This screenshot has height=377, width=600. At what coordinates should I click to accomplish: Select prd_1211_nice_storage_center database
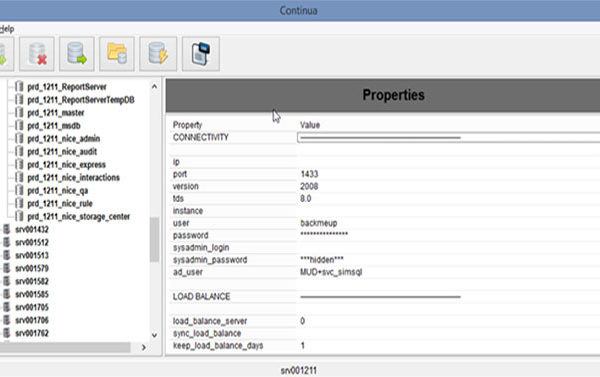pyautogui.click(x=78, y=217)
